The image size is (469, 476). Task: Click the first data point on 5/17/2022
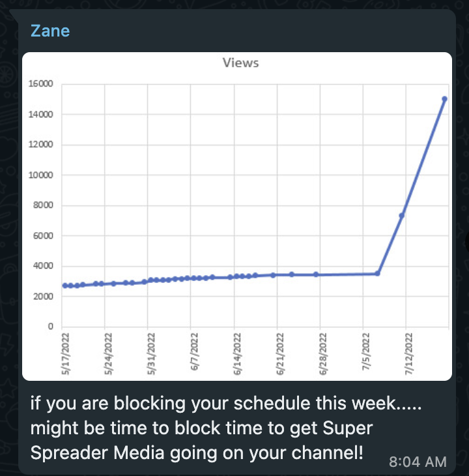point(64,286)
